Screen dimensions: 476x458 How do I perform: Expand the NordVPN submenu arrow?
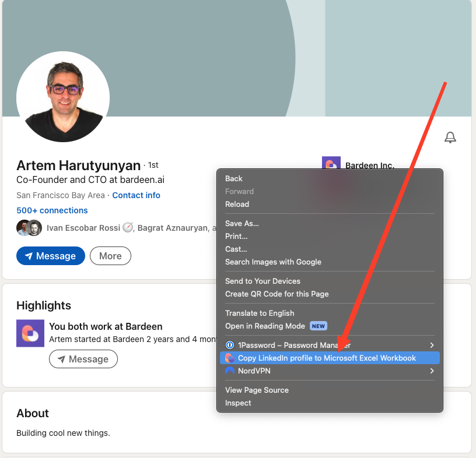pyautogui.click(x=432, y=371)
